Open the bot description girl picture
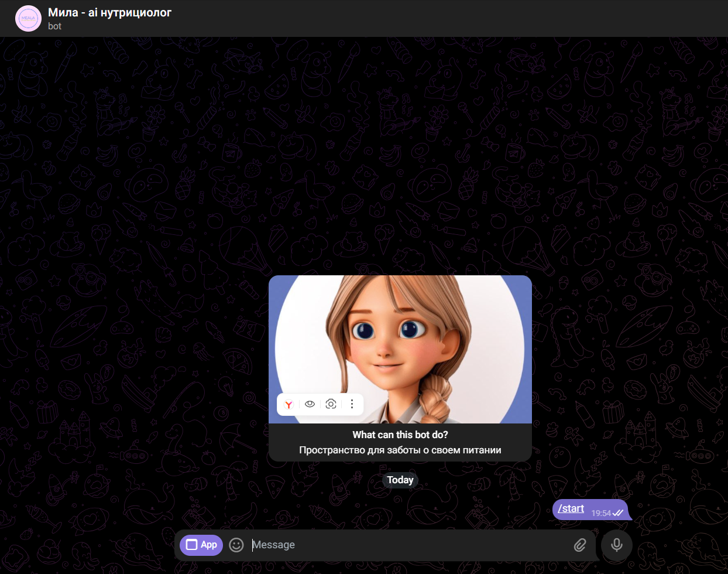 (x=400, y=349)
